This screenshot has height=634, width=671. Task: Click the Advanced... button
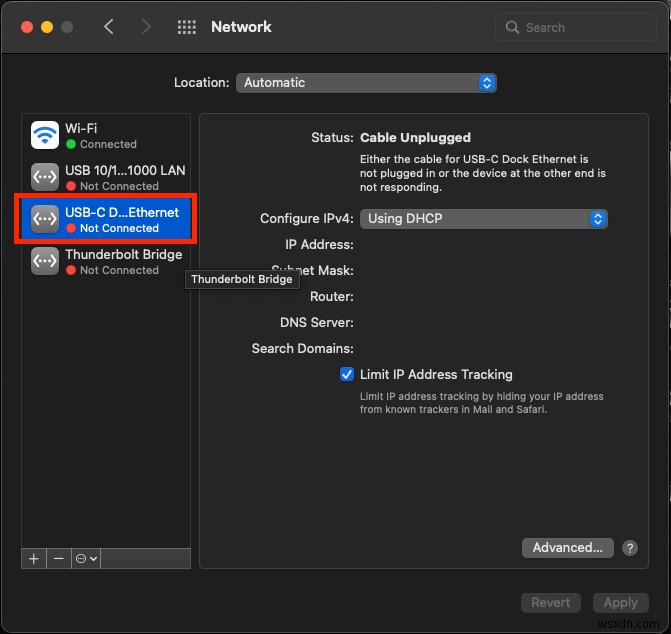(x=567, y=548)
